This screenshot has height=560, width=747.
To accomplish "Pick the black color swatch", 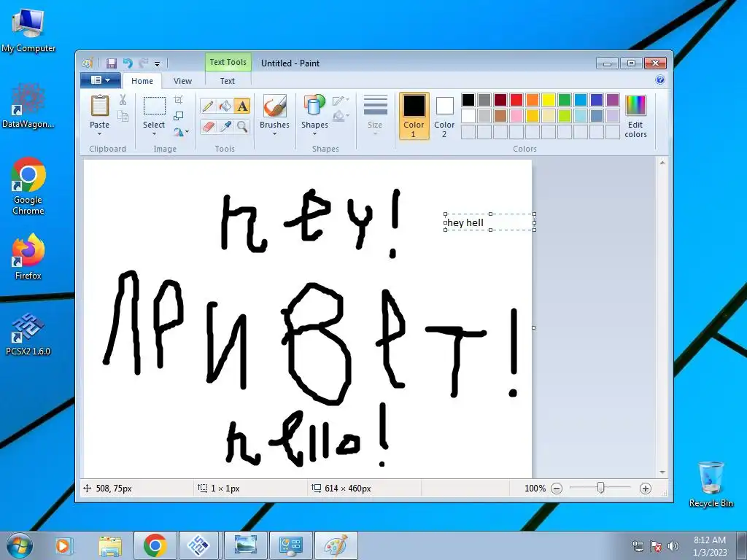I will coord(468,100).
